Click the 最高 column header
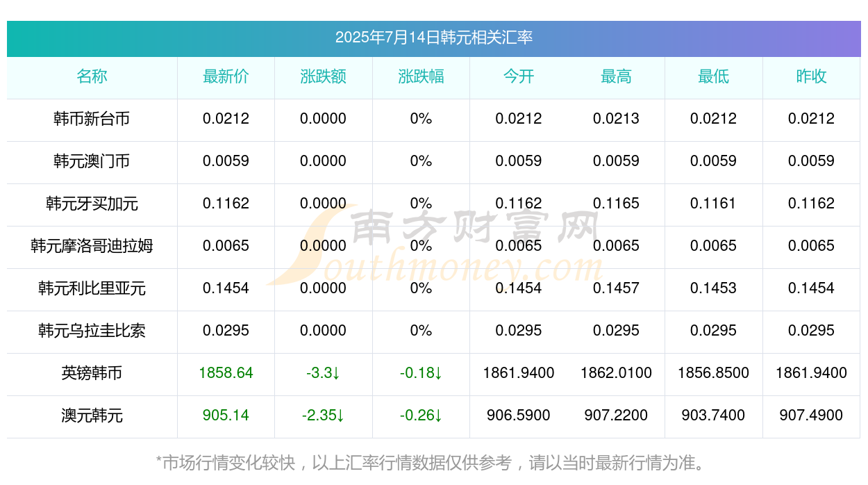This screenshot has height=485, width=868. point(616,76)
